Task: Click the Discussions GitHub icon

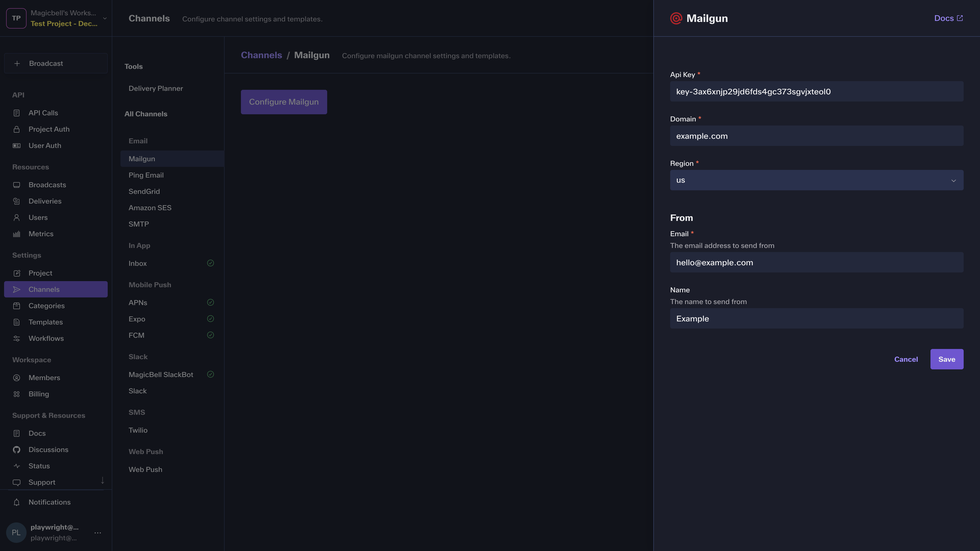Action: [16, 449]
